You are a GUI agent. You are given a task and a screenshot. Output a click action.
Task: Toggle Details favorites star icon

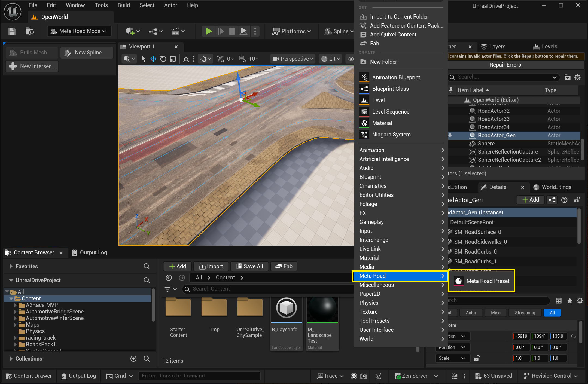(x=570, y=300)
